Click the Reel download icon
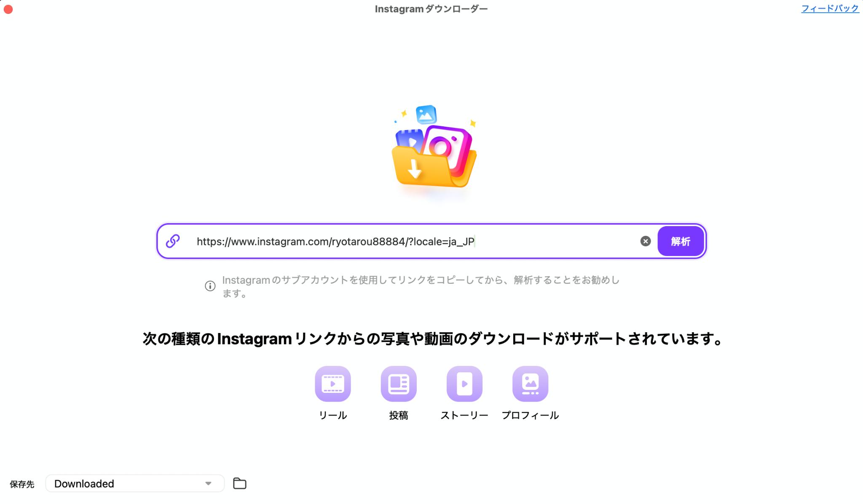The width and height of the screenshot is (863, 504). click(332, 383)
